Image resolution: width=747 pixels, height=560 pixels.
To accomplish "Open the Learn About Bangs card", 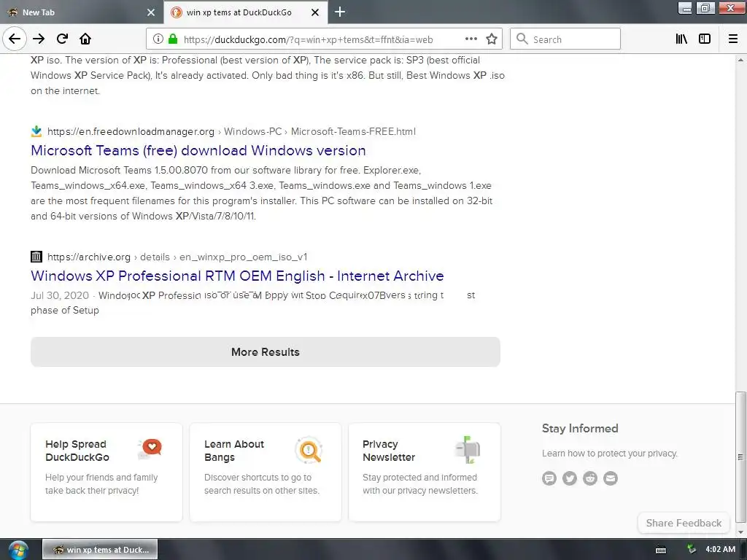I will pos(266,472).
